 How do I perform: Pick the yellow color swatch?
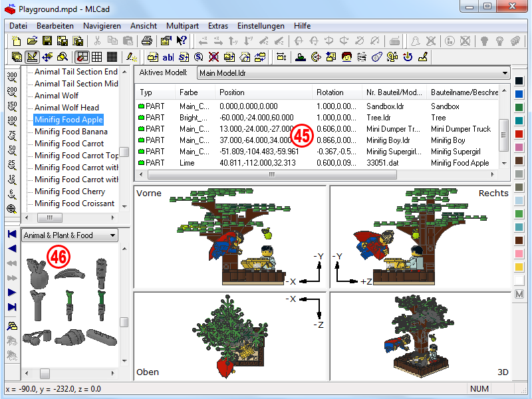click(519, 267)
